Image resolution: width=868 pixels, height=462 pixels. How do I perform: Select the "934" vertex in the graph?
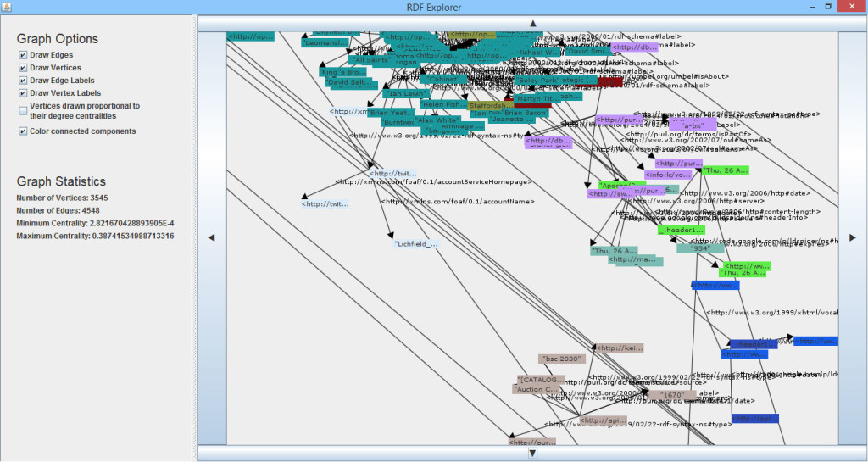(x=700, y=248)
